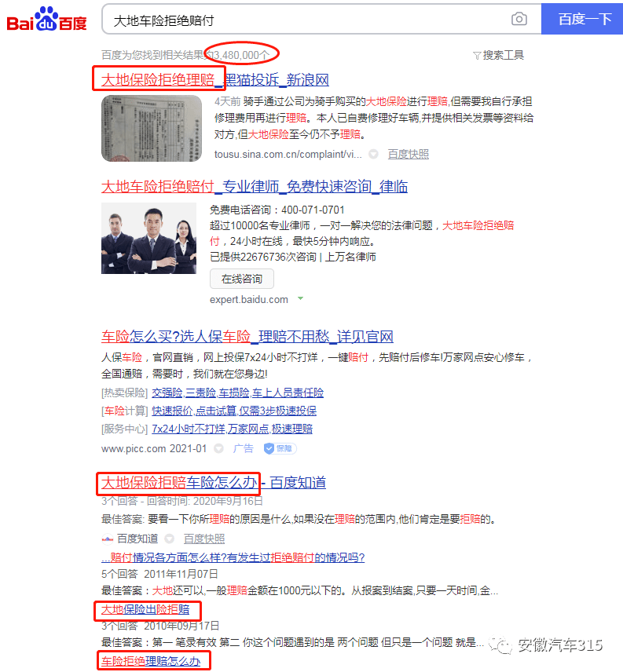This screenshot has height=672, width=623.
Task: Expand arrow next to tousu.sina.com.cn URL
Action: tap(373, 154)
